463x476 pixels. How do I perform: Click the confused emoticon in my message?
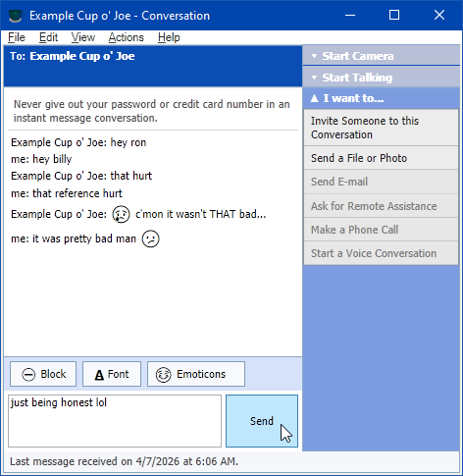click(150, 238)
